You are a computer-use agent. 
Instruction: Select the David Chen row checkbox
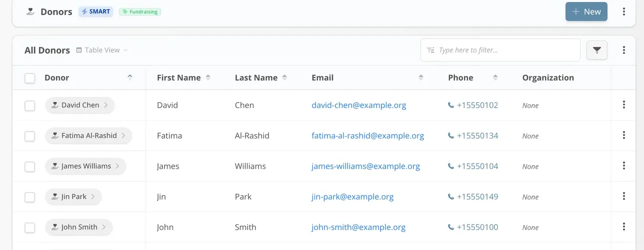tap(30, 105)
